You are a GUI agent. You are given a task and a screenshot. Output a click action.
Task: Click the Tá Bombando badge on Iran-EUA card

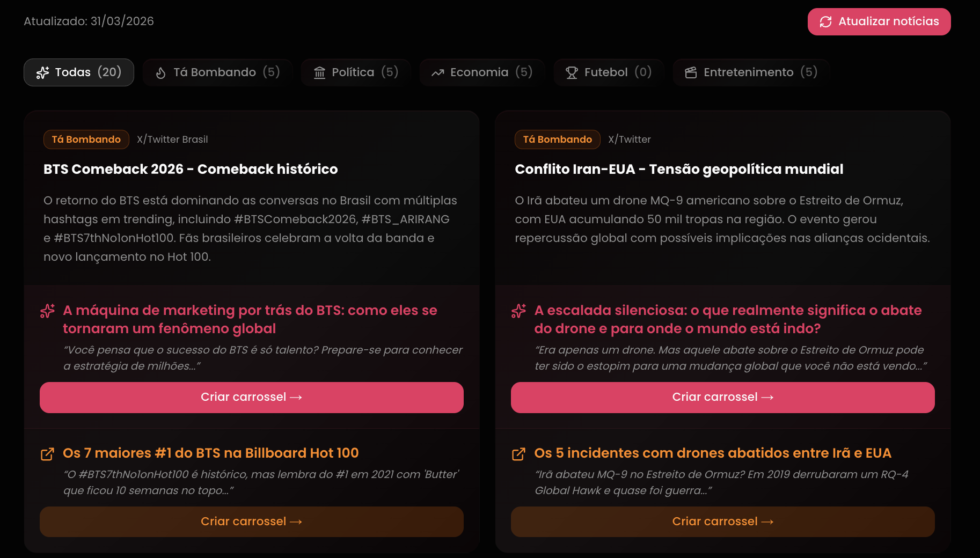(557, 139)
